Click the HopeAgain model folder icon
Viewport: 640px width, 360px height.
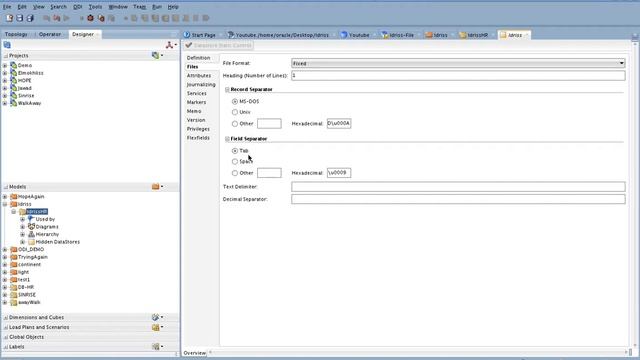(x=13, y=196)
